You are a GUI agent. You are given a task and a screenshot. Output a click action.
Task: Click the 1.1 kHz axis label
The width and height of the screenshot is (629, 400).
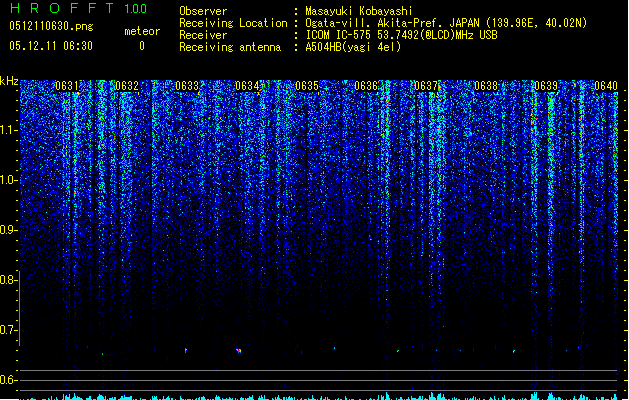click(9, 130)
